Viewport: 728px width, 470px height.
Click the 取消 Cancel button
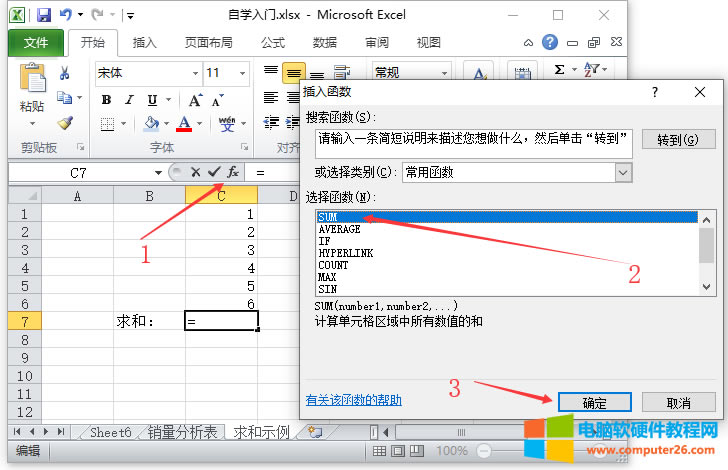(678, 403)
